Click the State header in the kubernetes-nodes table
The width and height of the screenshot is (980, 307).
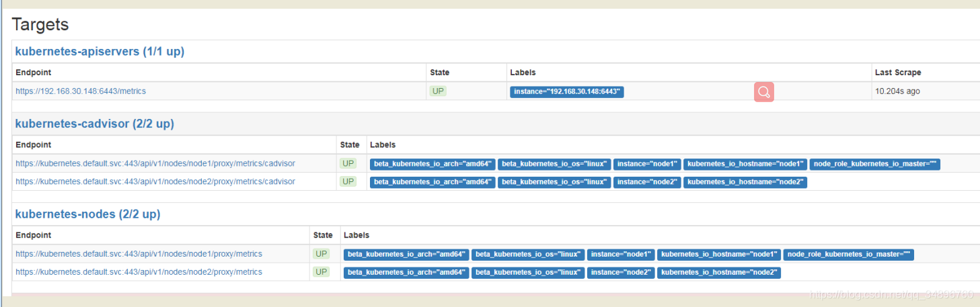323,235
